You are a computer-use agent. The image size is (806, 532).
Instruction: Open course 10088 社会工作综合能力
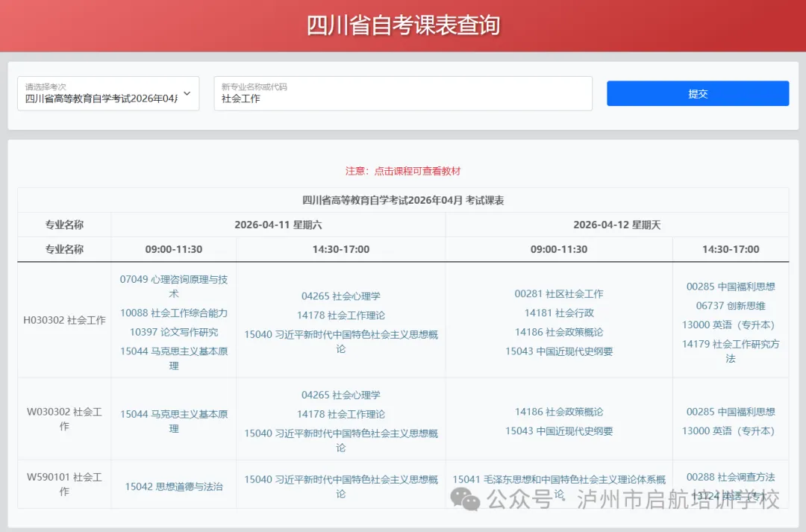coord(174,313)
